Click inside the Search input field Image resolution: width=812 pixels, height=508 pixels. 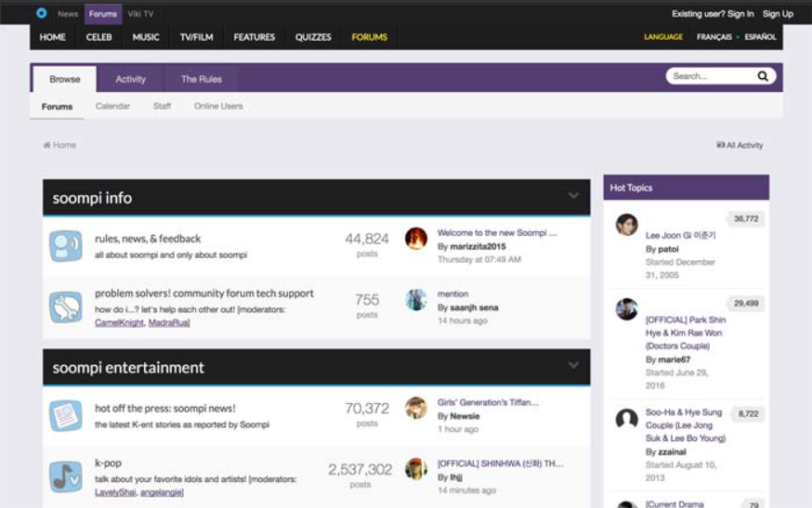point(709,76)
